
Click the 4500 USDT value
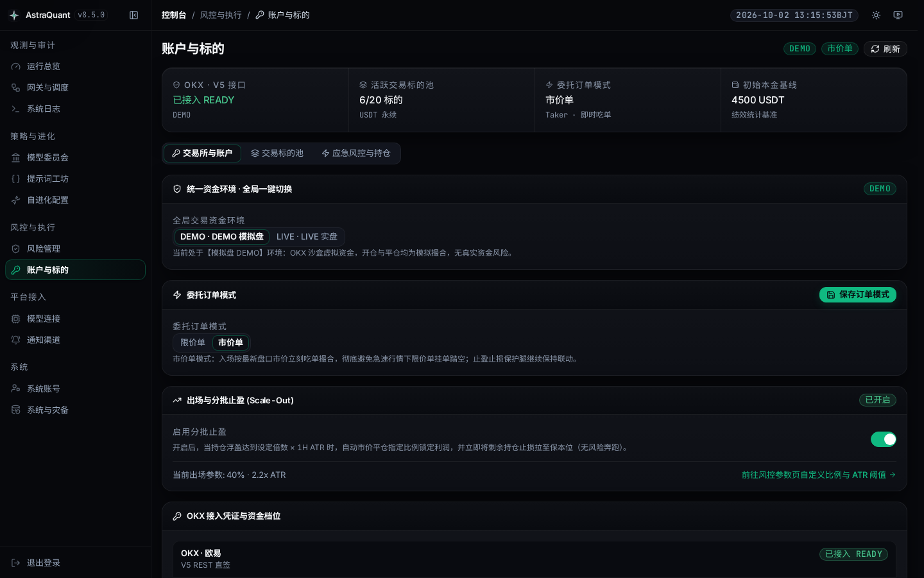click(758, 100)
